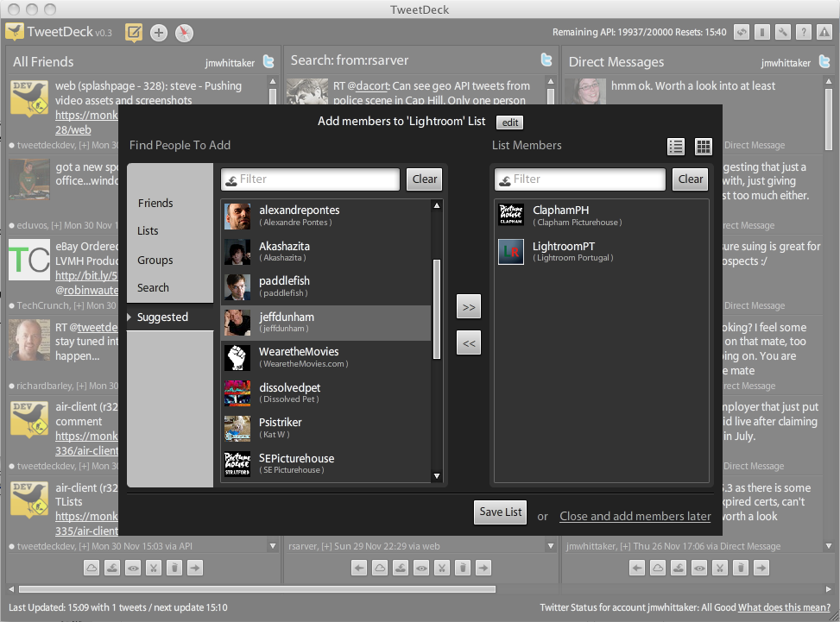This screenshot has height=622, width=840.
Task: Click the horizontal columns scrollbar thumb
Action: coord(257,589)
